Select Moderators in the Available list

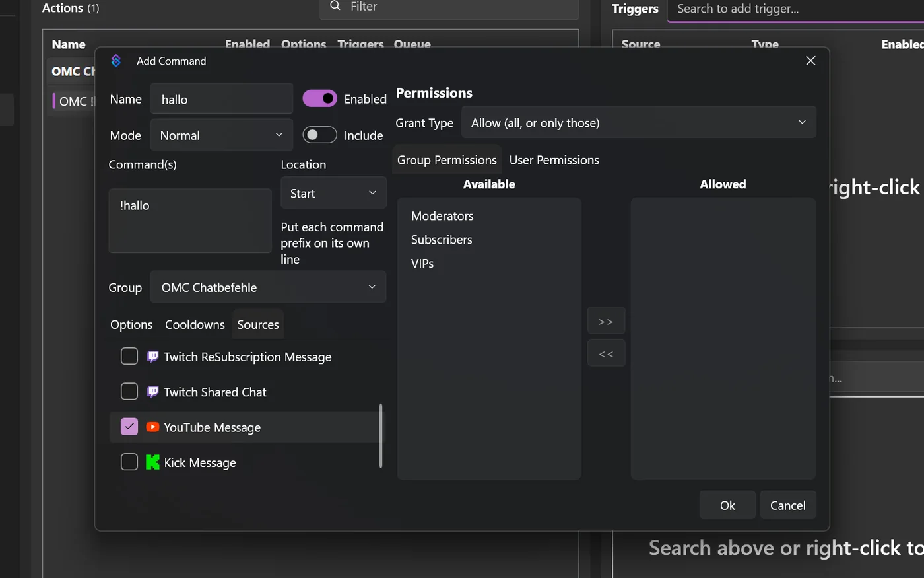[442, 216]
